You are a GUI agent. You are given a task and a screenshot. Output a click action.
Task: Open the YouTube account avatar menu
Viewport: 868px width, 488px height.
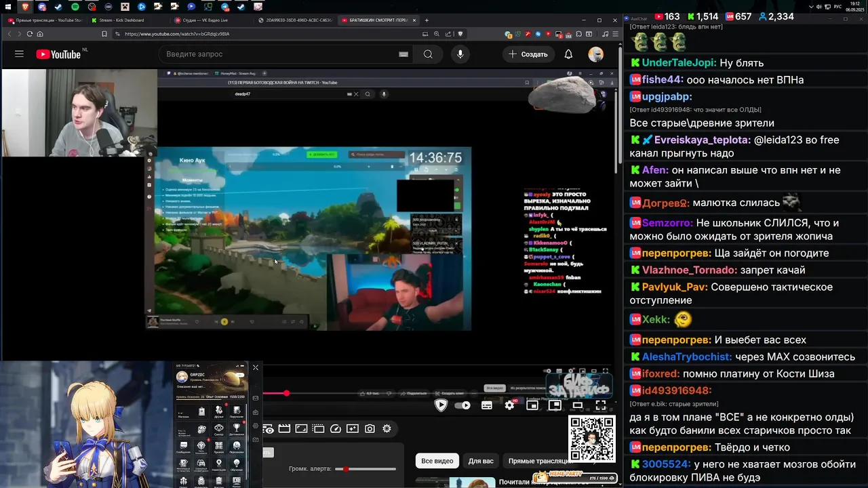(596, 54)
